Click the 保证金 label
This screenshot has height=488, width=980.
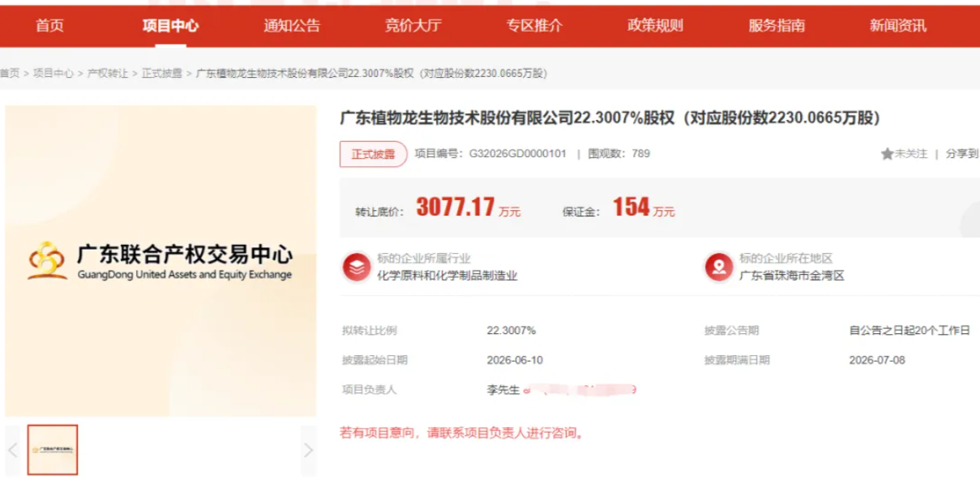click(581, 212)
